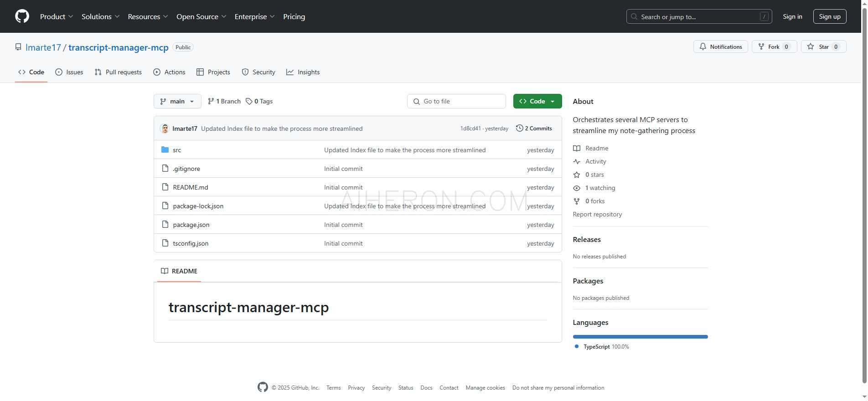Expand the Resources menu
This screenshot has height=401, width=868.
148,16
